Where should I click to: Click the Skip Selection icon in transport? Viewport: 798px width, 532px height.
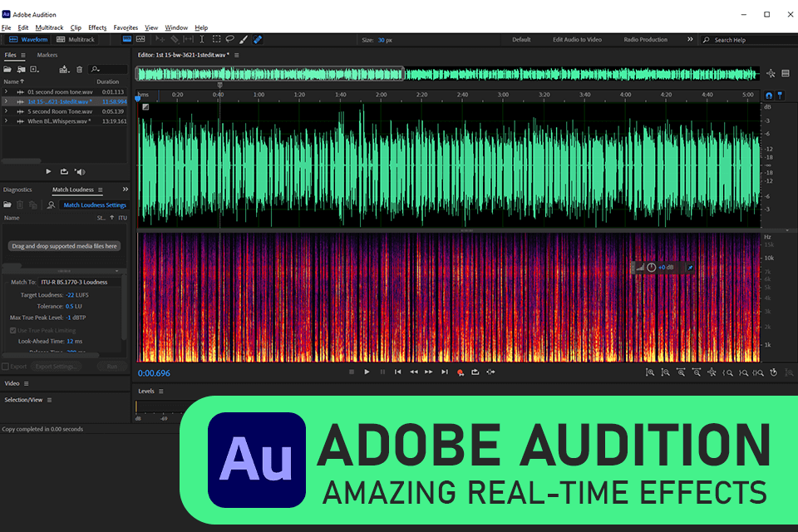490,372
